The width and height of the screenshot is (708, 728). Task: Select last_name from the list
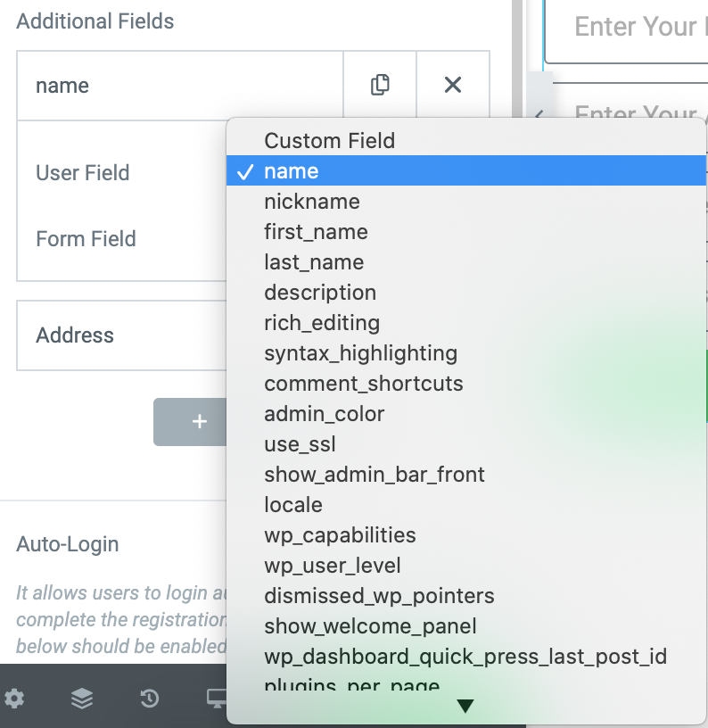point(466,262)
